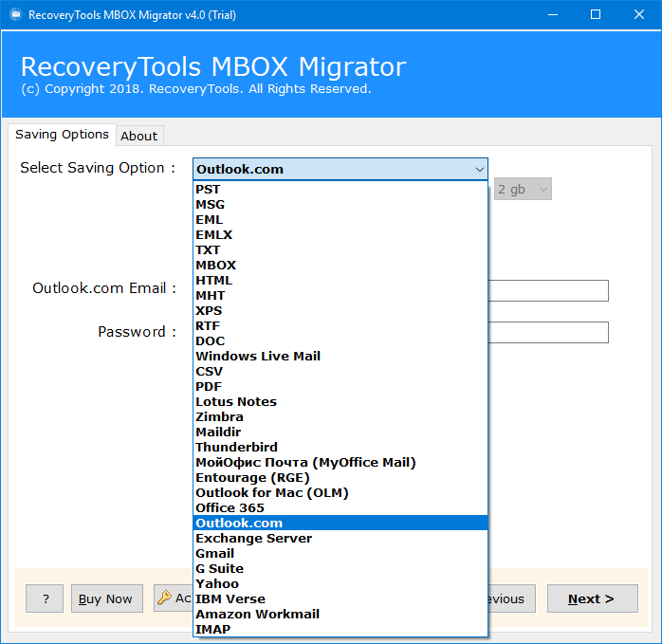Screen dimensions: 662x644
Task: Select highlighted Outlook.com list entry
Action: pos(340,523)
